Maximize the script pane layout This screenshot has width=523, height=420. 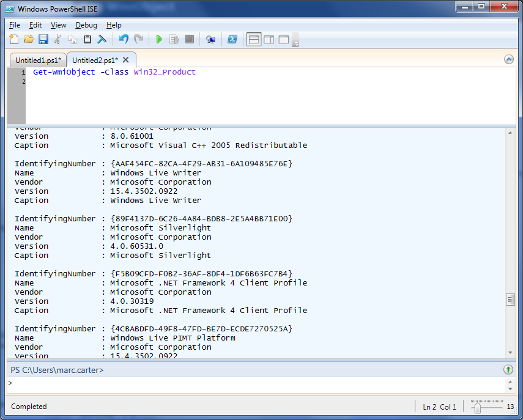[283, 39]
